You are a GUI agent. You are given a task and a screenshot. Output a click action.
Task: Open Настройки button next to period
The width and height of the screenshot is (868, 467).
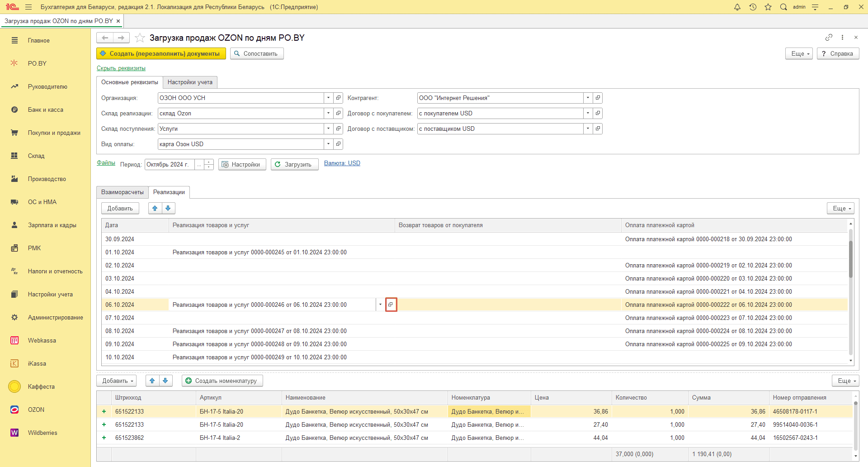(x=242, y=164)
